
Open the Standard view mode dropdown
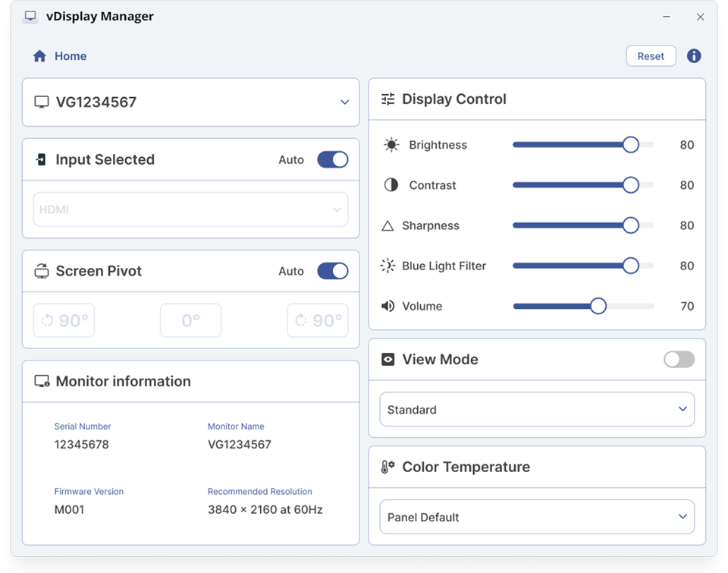click(537, 410)
